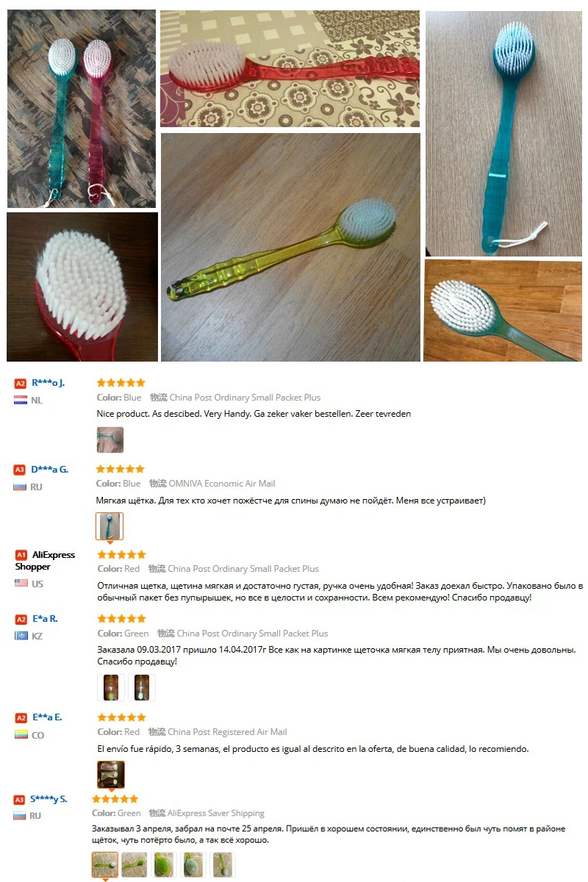This screenshot has width=588, height=882.
Task: Open E**a E.'s review photo thumbnail
Action: (111, 775)
